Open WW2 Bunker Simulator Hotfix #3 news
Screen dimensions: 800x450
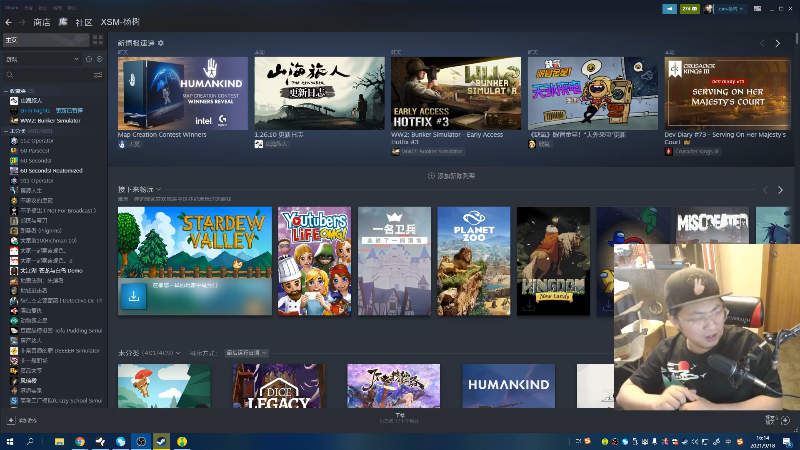click(x=456, y=93)
